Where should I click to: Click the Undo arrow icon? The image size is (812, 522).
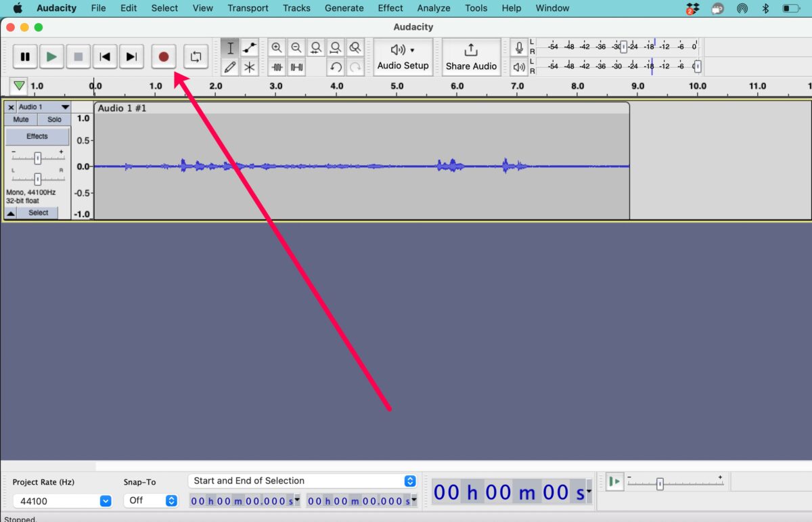pos(336,67)
